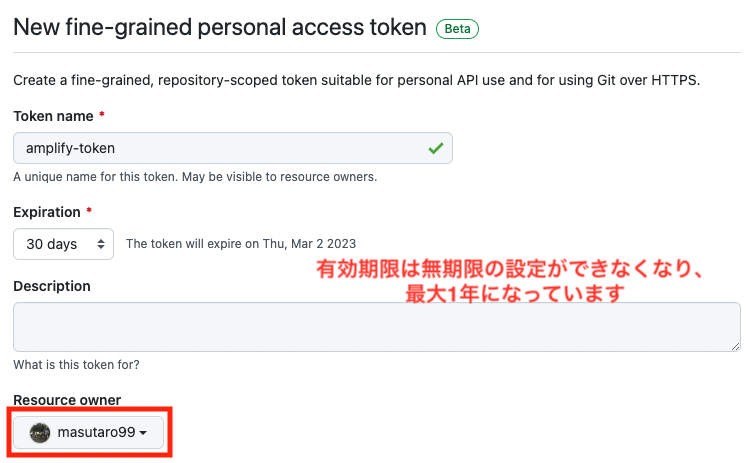750x463 pixels.
Task: Click the resize grip of Description textarea
Action: [736, 347]
